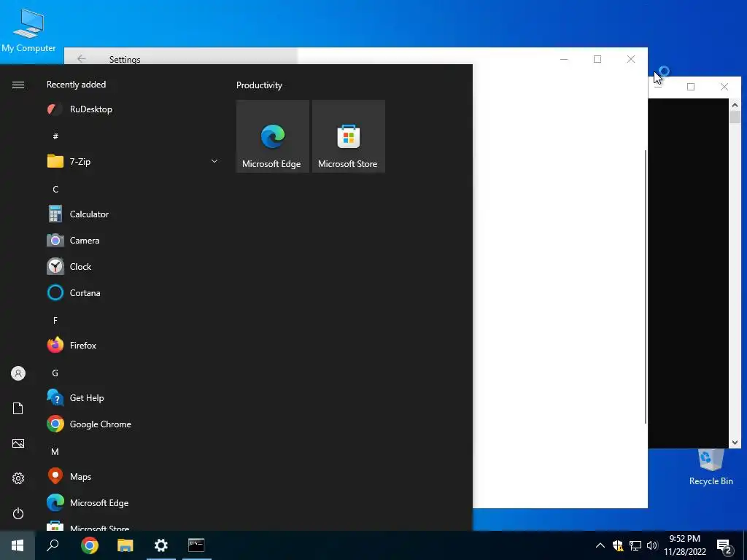Screen dimensions: 747x560
Task: Click the Microsoft Edge Productivity tile
Action: [273, 136]
